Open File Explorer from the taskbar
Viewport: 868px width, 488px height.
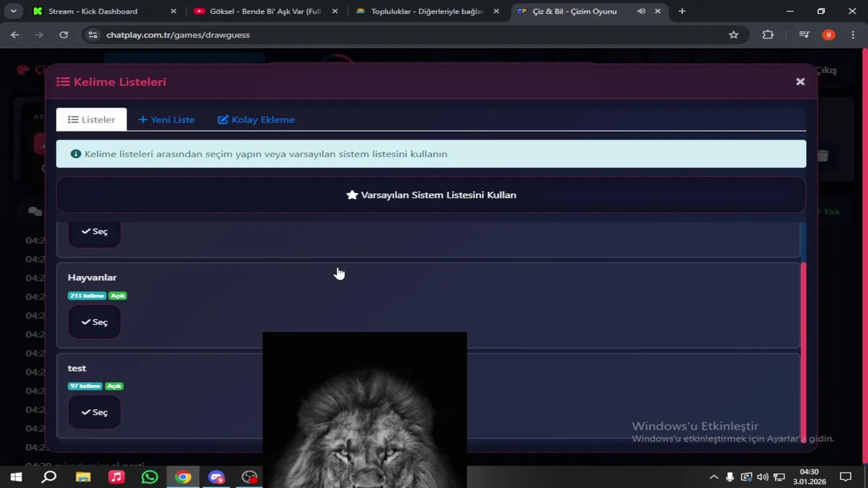[x=83, y=477]
